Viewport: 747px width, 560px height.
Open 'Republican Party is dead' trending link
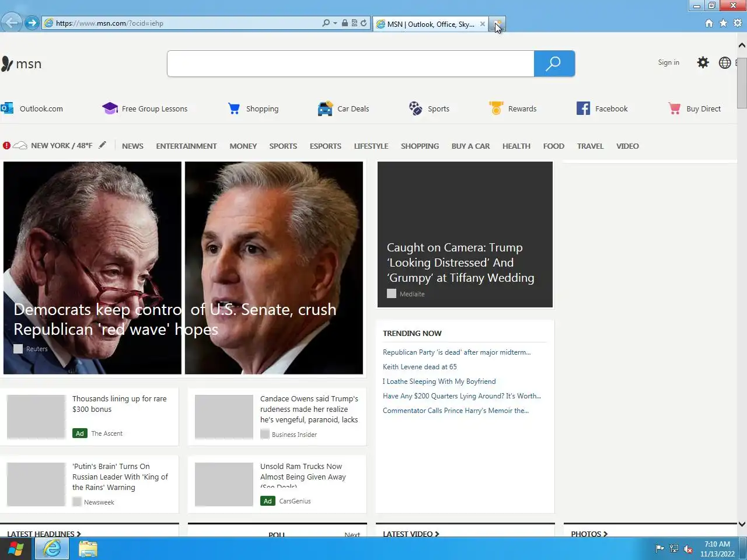[x=456, y=352]
